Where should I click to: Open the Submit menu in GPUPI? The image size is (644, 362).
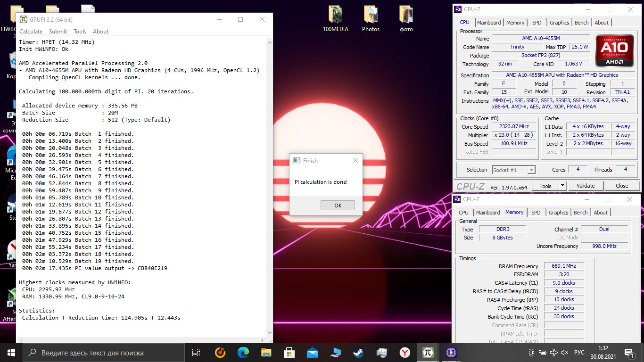[58, 32]
